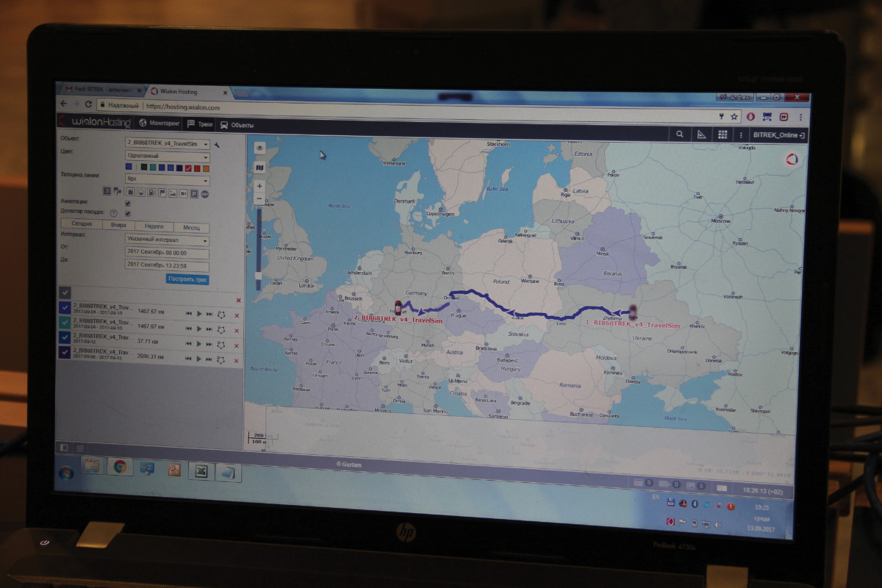This screenshot has width=882, height=588.
Task: Uncheck the first 1467.67 км track
Action: tap(65, 309)
